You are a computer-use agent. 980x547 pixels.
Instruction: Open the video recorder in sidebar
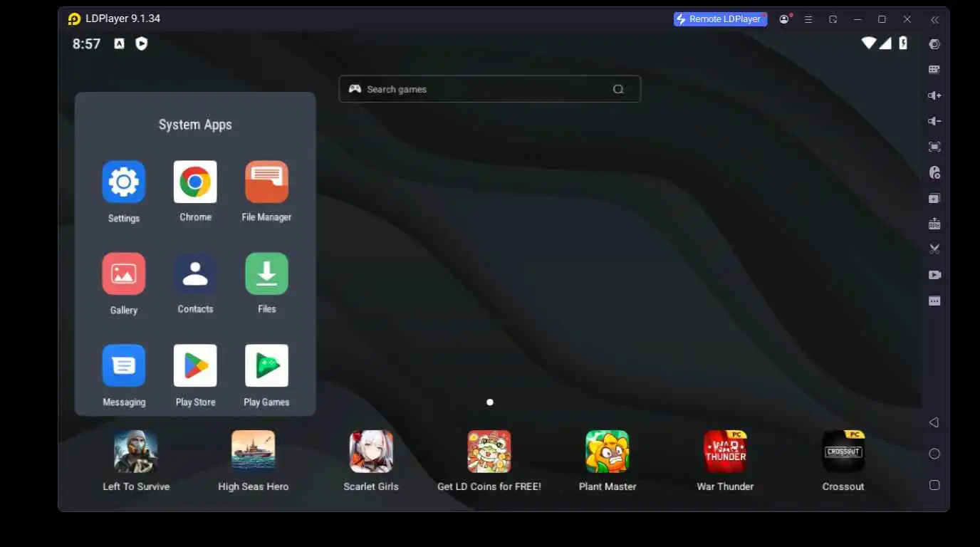click(934, 275)
